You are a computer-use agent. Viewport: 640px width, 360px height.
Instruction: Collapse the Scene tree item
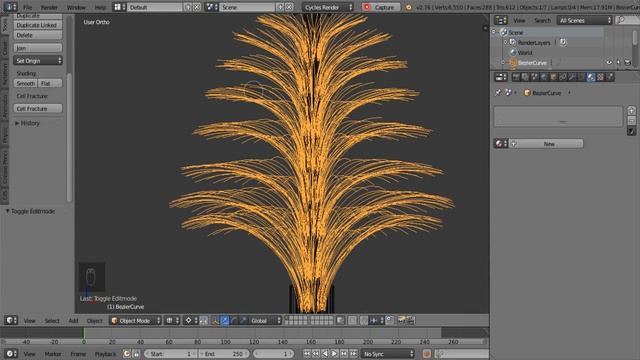494,32
